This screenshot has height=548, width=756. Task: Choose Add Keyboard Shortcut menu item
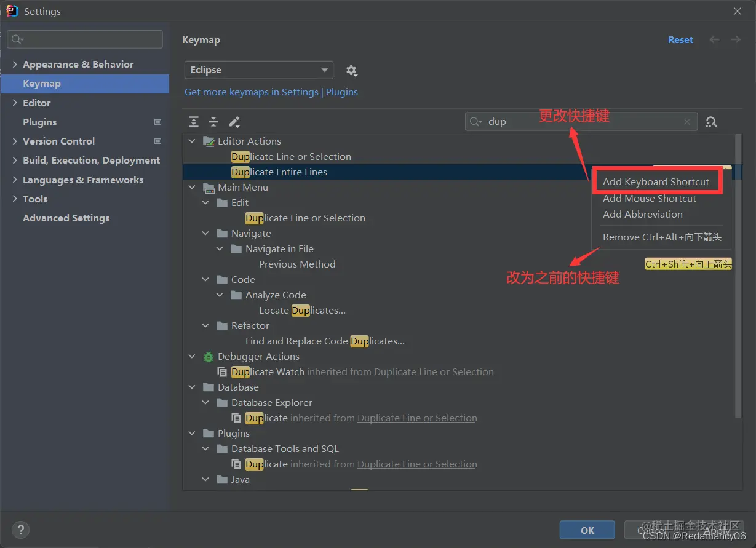pos(656,181)
